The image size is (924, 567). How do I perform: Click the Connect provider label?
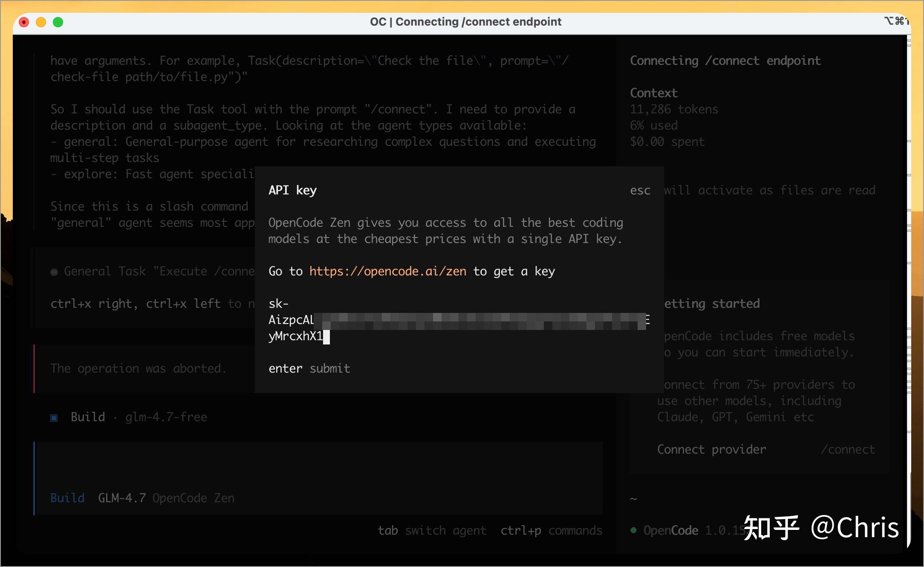[712, 449]
